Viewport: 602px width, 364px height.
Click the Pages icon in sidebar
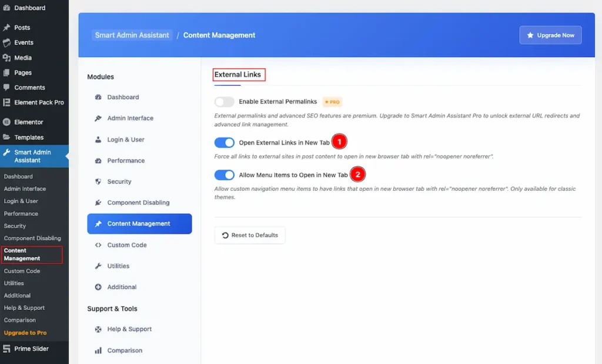(x=6, y=72)
